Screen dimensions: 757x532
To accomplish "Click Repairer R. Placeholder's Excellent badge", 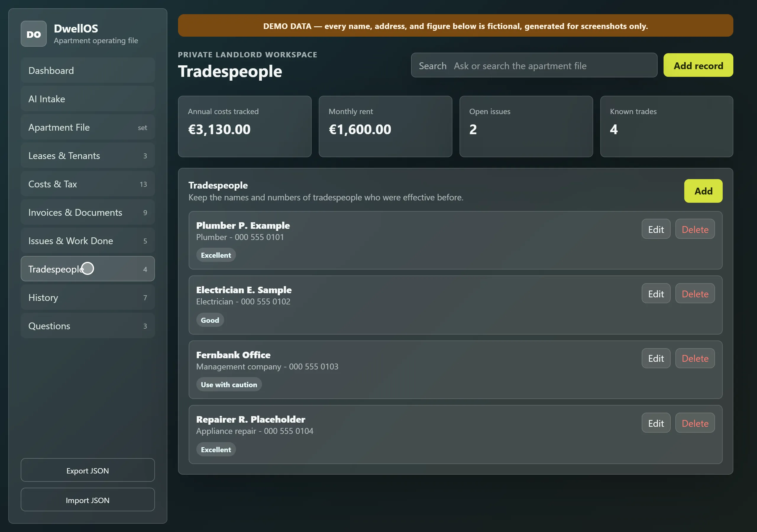I will tap(216, 450).
